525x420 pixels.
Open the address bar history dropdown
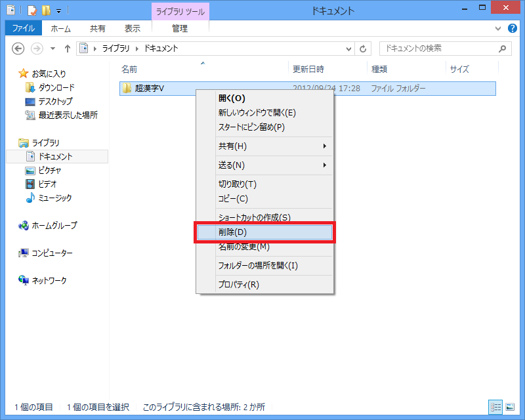coord(348,49)
